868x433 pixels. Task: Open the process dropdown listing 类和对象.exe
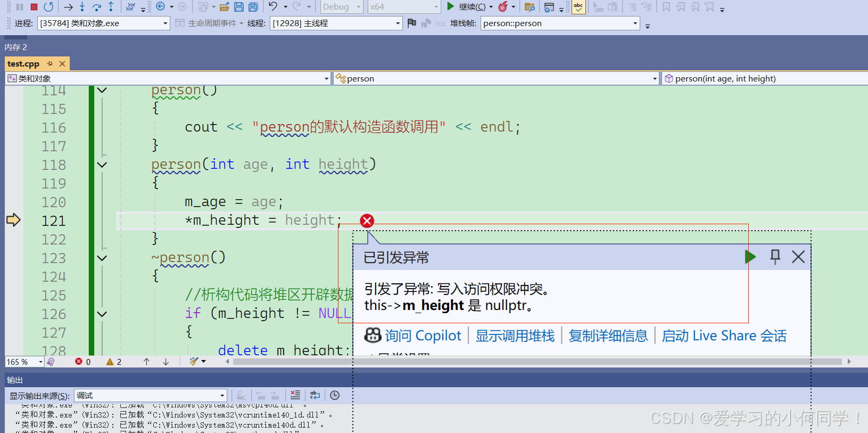point(104,23)
